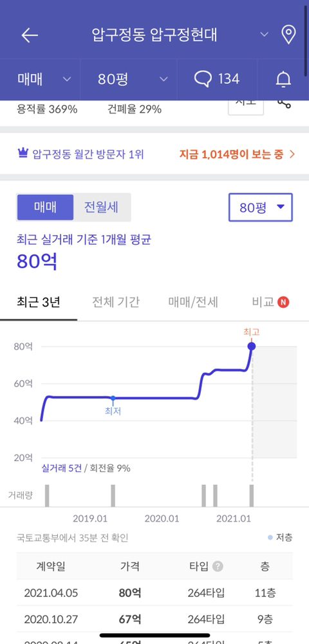The height and width of the screenshot is (644, 309).
Task: Switch to the 전체 기간 tab
Action: pos(116,303)
